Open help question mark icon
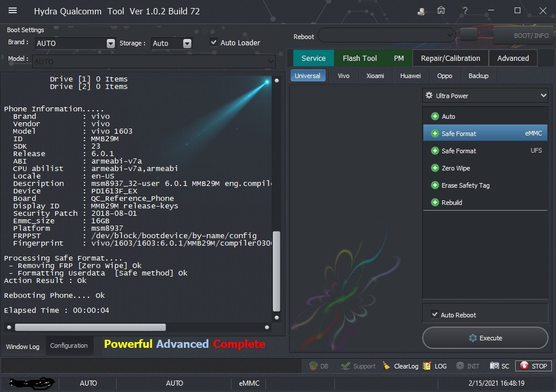Screen dimensions: 556x392 (x=465, y=11)
